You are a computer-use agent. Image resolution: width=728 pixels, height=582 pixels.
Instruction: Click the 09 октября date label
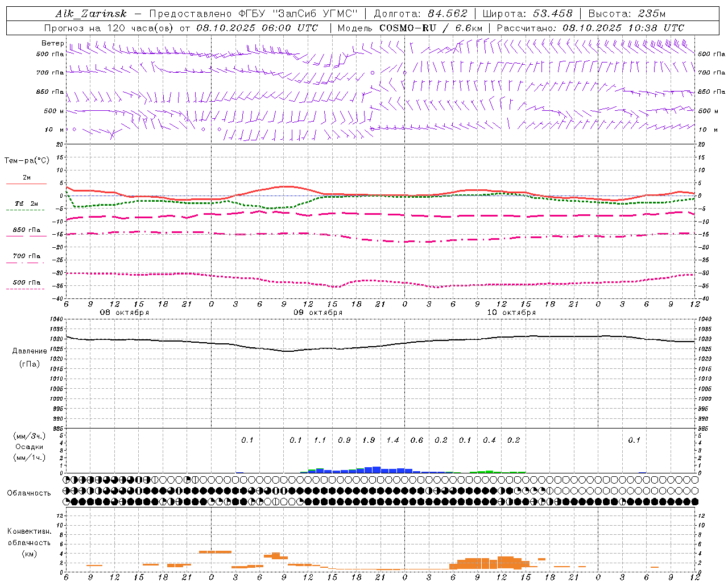[318, 313]
